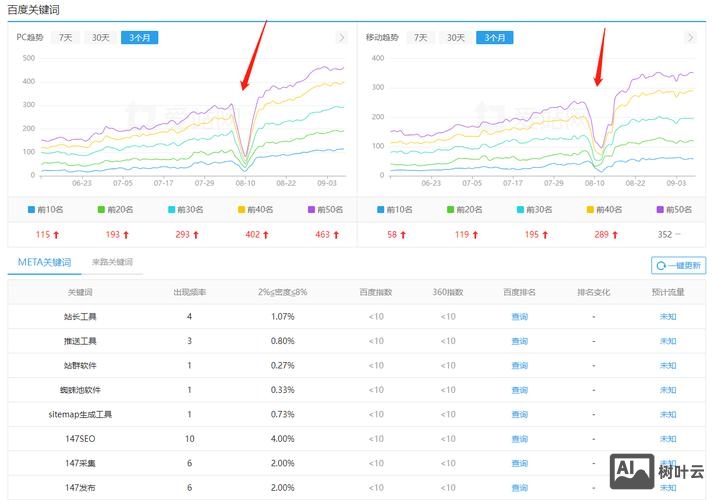Switch to 来路关键词 tab
This screenshot has width=712, height=500.
click(112, 262)
